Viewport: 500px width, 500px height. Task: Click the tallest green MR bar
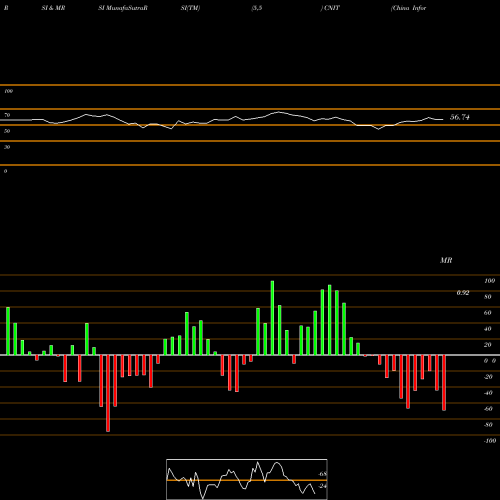(x=272, y=318)
